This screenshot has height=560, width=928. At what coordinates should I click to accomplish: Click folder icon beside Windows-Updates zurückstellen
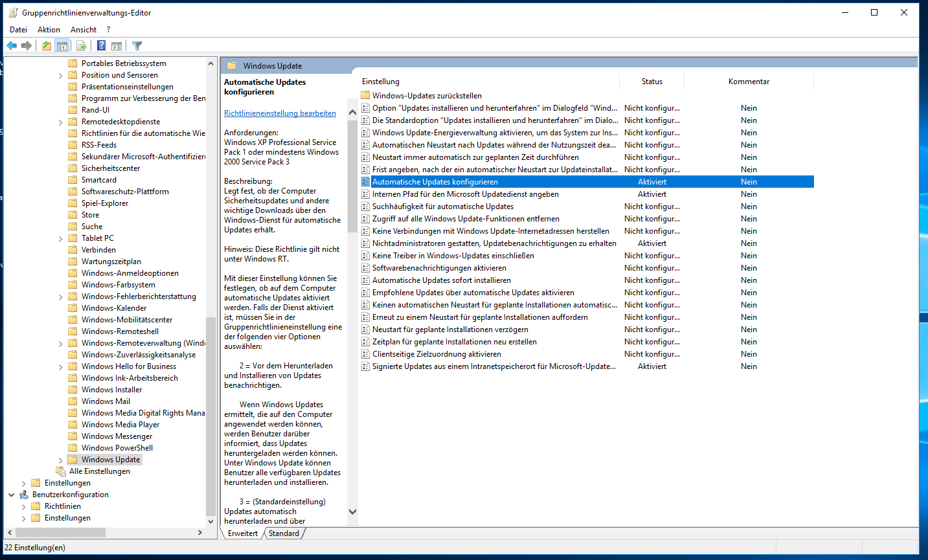click(365, 96)
